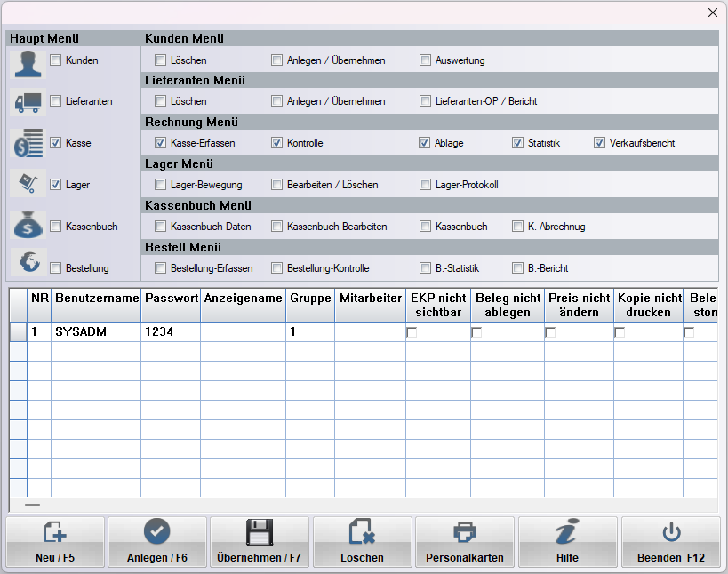The image size is (728, 574).
Task: Select the SYSADM username cell
Action: [x=96, y=331]
